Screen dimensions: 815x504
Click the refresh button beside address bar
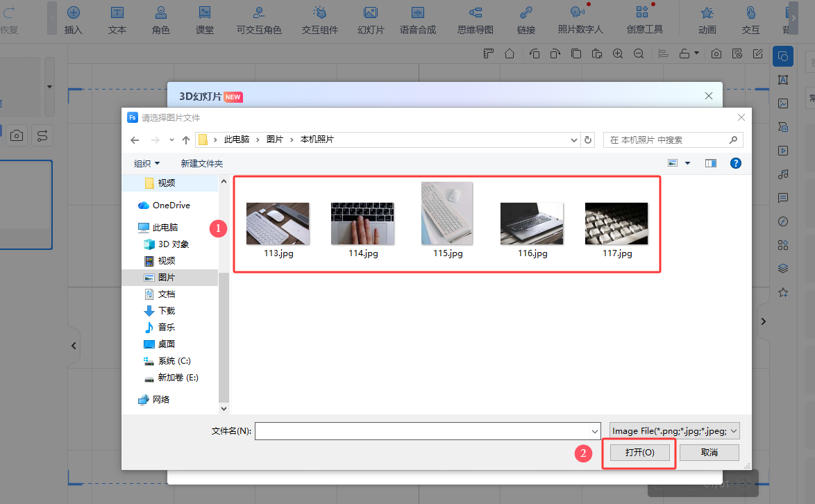point(589,140)
